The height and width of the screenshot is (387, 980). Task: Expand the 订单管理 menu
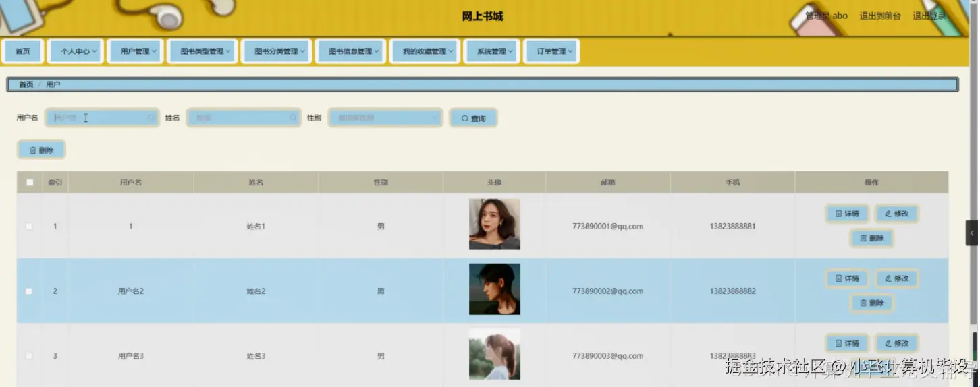551,51
